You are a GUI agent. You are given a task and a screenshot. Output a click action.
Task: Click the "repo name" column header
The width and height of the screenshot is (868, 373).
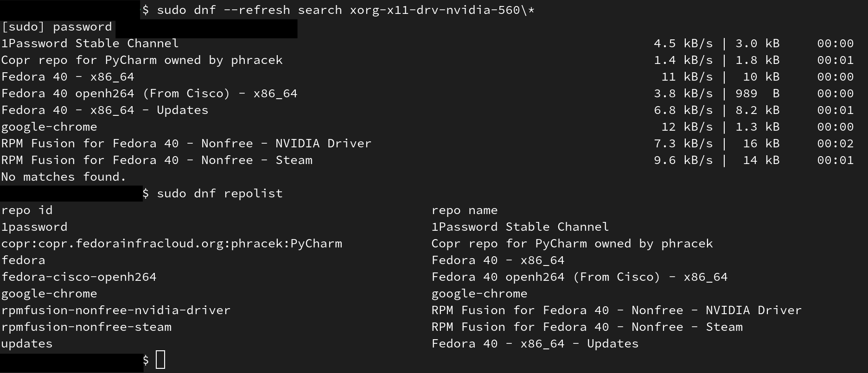click(464, 210)
